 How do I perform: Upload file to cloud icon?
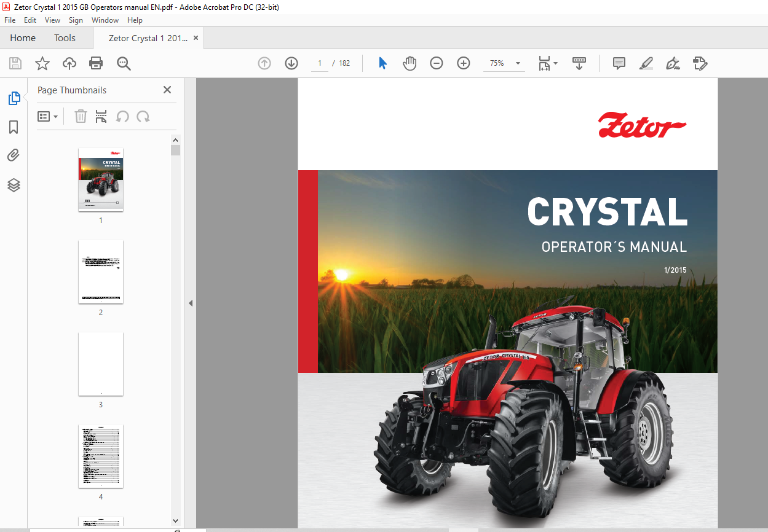(69, 63)
